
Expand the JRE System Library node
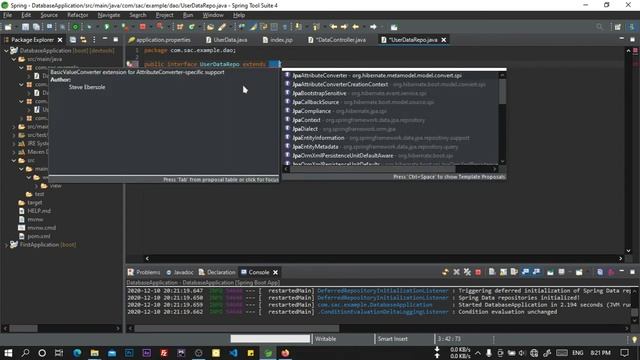pos(13,143)
